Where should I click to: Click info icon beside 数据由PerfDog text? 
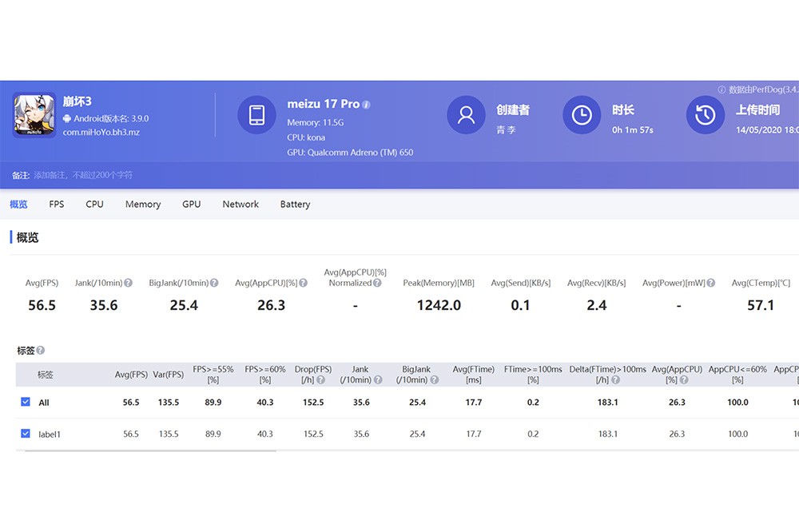click(x=721, y=89)
